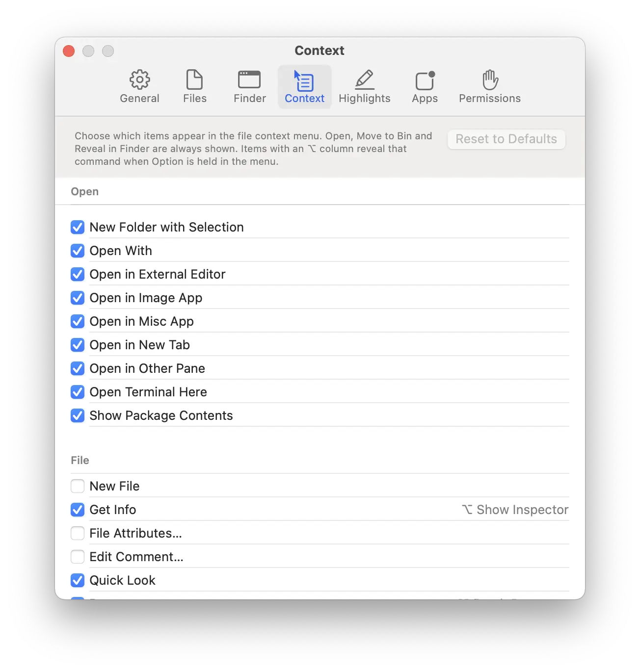The width and height of the screenshot is (640, 672).
Task: Uncheck New Folder with Selection
Action: coord(78,227)
